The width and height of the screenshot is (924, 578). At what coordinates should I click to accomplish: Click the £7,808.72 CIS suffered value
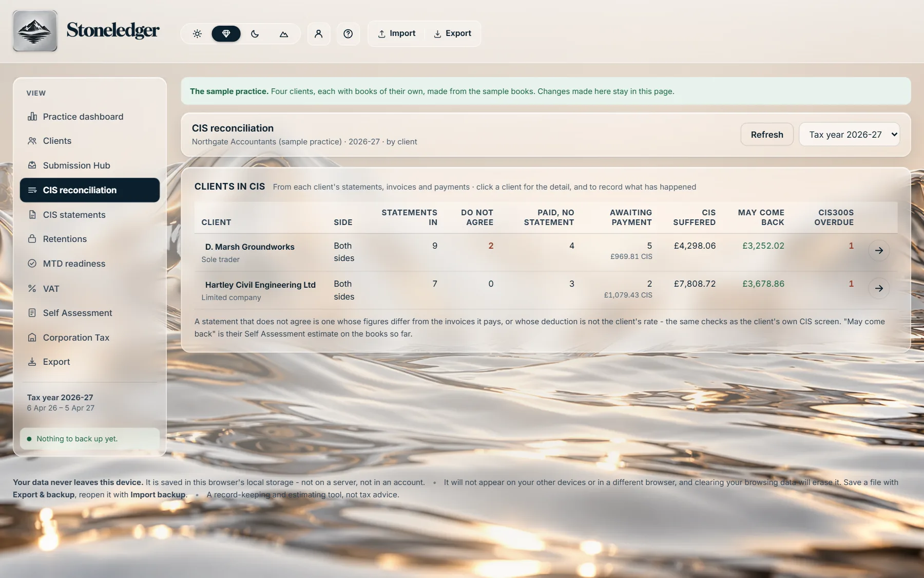click(695, 284)
